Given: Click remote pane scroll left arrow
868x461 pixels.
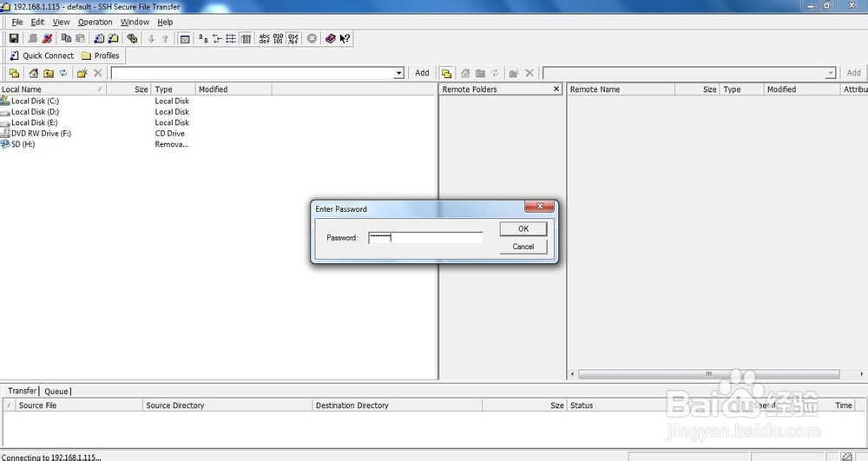Looking at the screenshot, I should pyautogui.click(x=572, y=374).
